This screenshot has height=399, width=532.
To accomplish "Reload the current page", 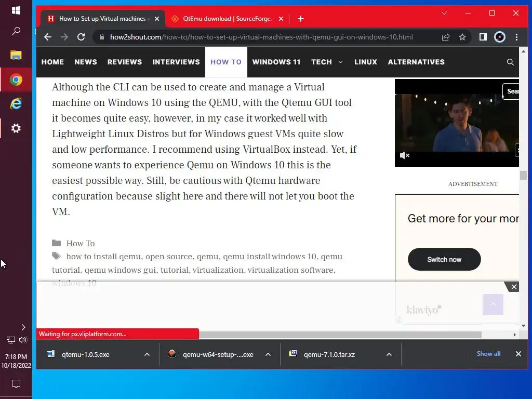I will click(x=81, y=37).
